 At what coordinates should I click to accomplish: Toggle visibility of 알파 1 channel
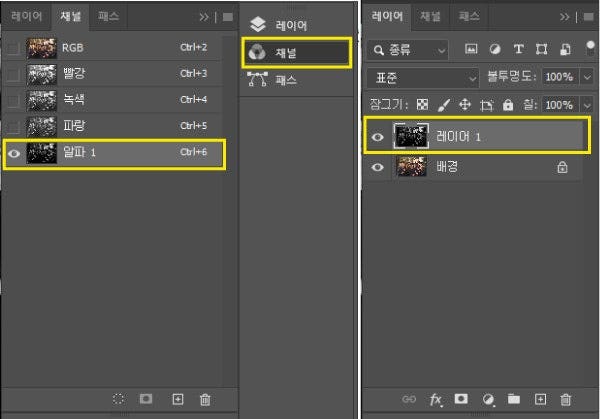[14, 153]
